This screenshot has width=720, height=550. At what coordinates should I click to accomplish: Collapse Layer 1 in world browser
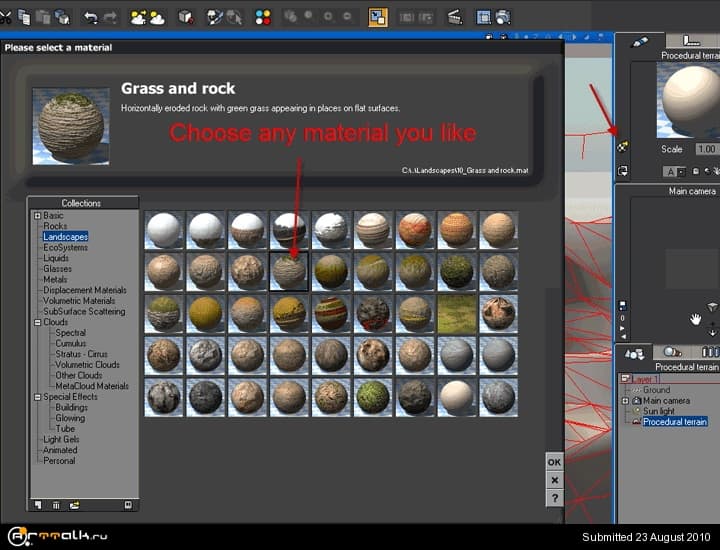pos(624,379)
